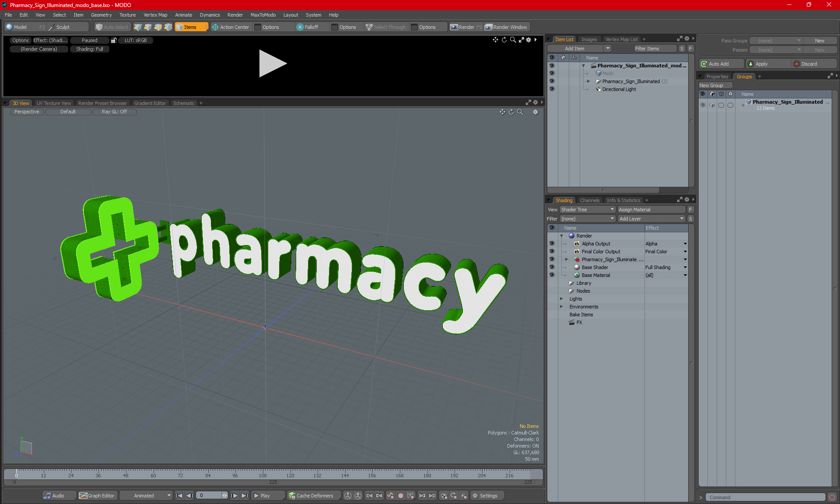The width and height of the screenshot is (840, 504).
Task: Click the preview zoom magnifier icon
Action: (513, 40)
